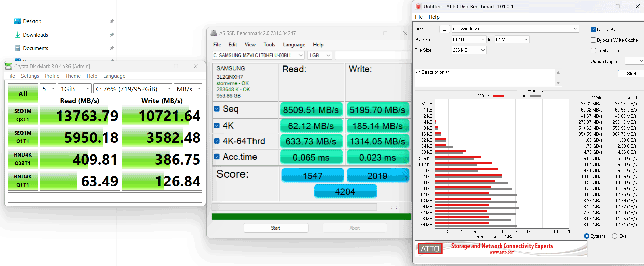Click the SEQ1M Q8T1 read value 13763.79
This screenshot has height=266, width=644.
[80, 116]
